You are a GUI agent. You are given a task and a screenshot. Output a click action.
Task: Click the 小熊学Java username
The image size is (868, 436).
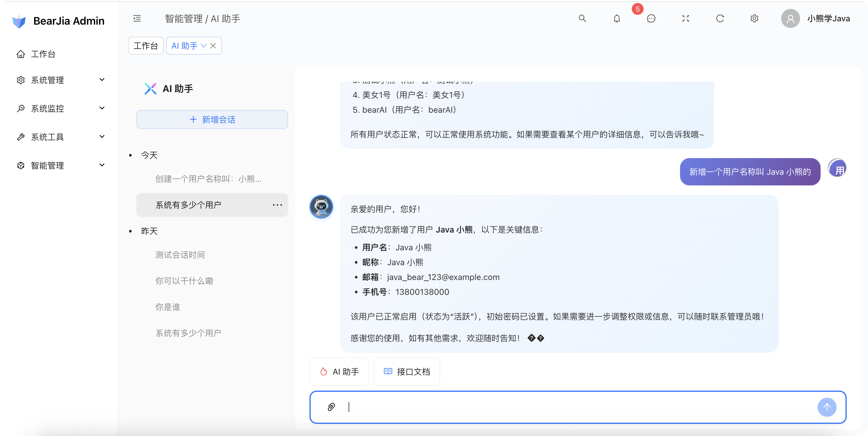coord(828,19)
